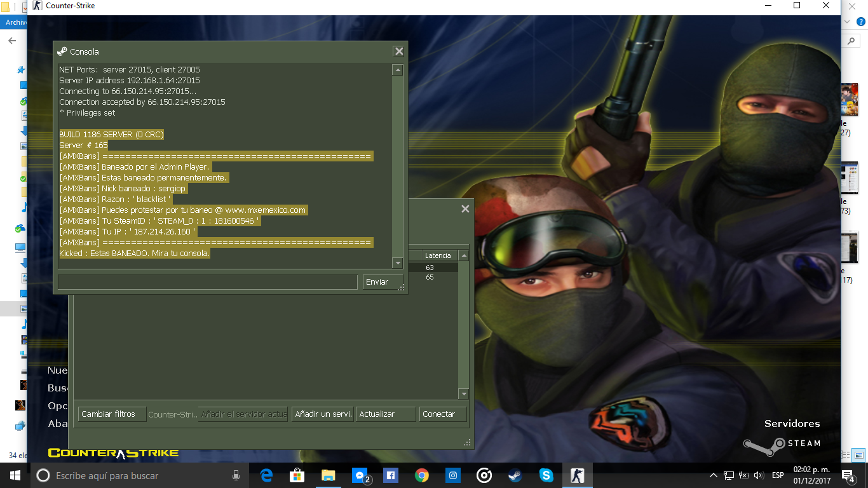
Task: Click the server list scrollbar up arrow
Action: (x=464, y=255)
